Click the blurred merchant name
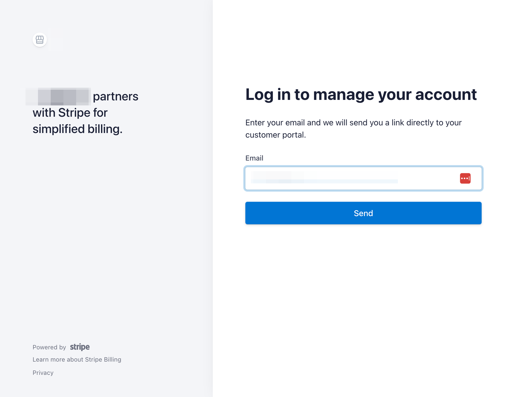Screen dimensions: 532x397 [58, 97]
